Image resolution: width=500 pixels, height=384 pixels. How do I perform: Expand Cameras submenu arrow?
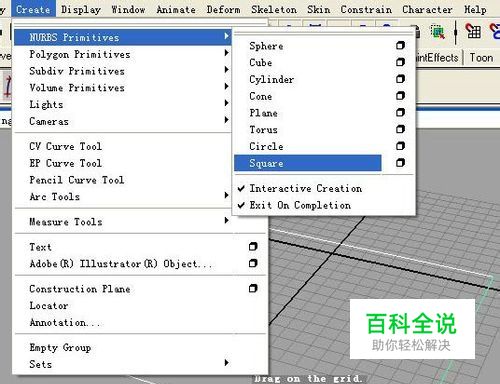pyautogui.click(x=226, y=120)
